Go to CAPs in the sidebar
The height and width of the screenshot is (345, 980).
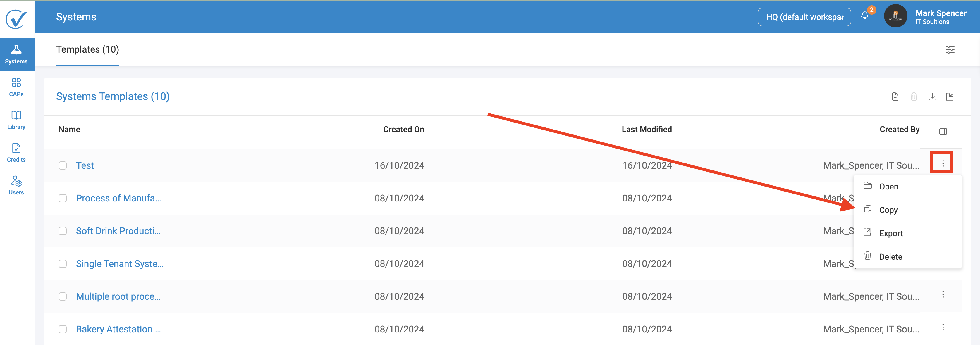pos(16,87)
